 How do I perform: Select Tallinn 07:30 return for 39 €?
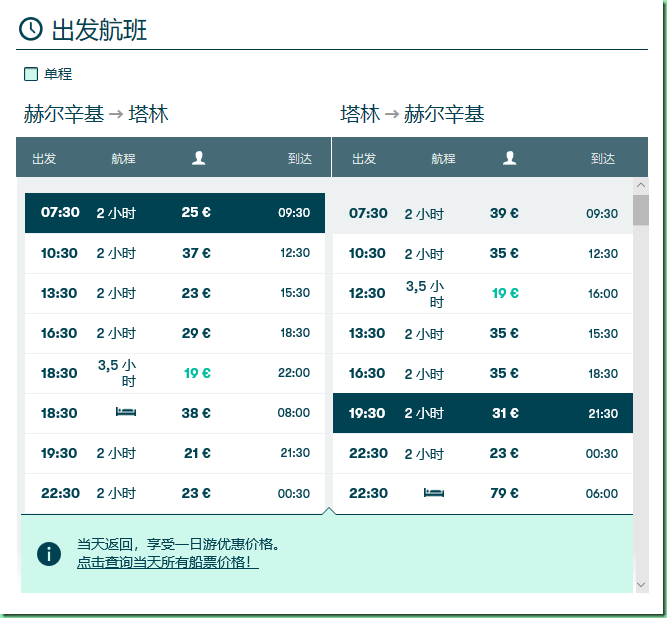coord(483,213)
